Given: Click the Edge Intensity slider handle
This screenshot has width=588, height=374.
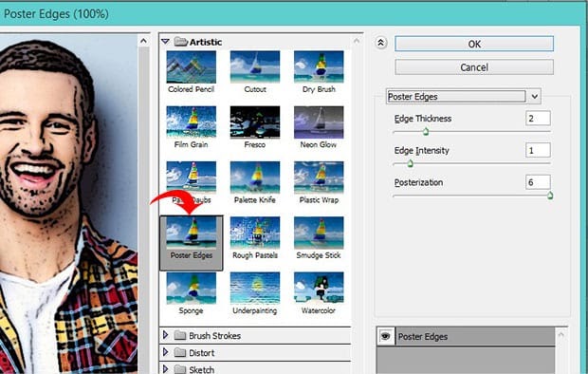Looking at the screenshot, I should (411, 163).
